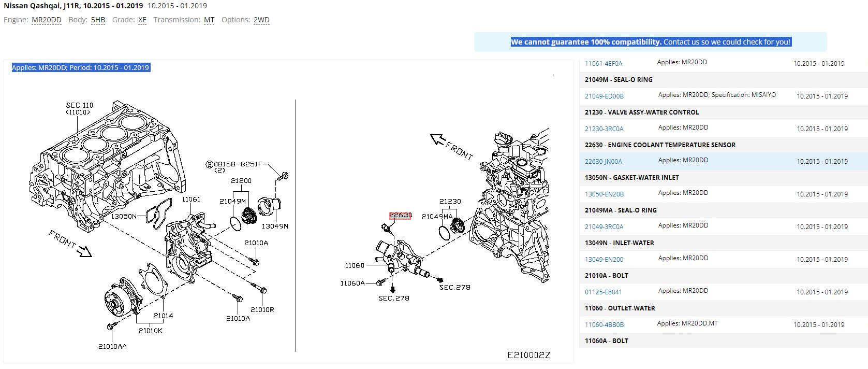
Task: Click the '11060 - OUTLET-WATER' heading
Action: click(x=620, y=308)
